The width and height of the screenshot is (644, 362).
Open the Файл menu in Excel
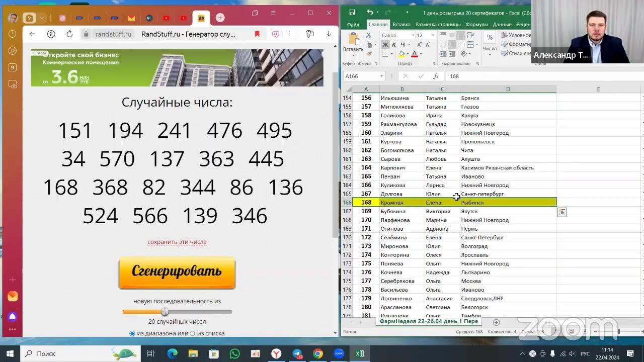click(353, 24)
